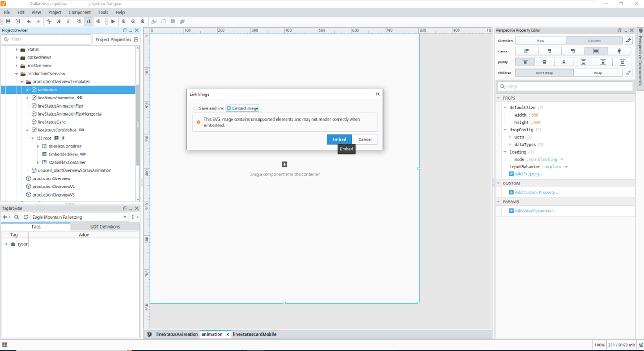Expand the Tyson tag folder
This screenshot has height=351, width=644.
(x=6, y=244)
